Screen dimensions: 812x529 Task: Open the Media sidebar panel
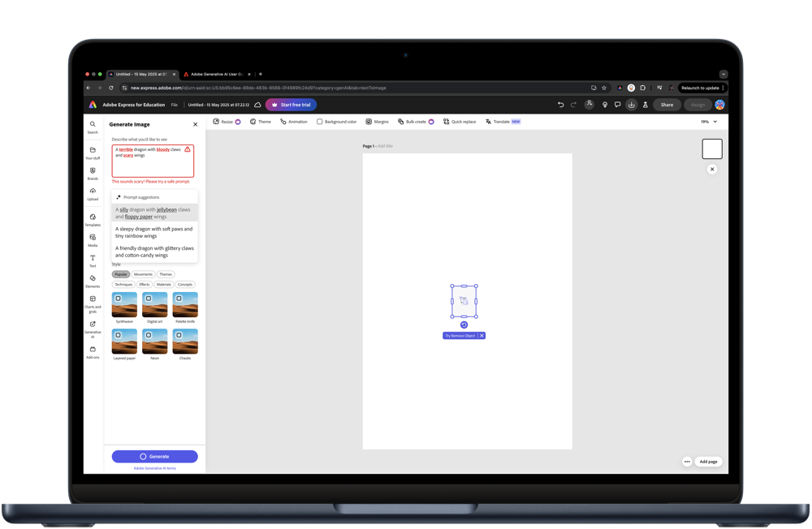click(93, 240)
